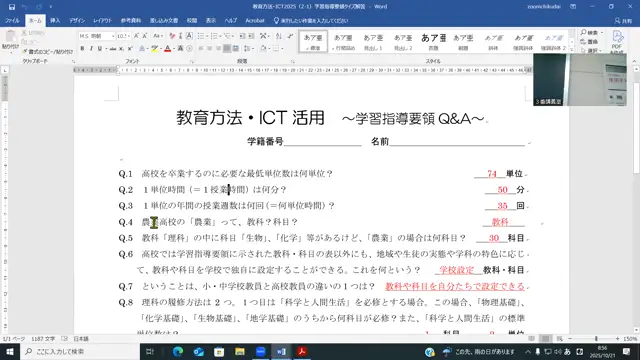Viewport: 640px width, 360px height.
Task: Click the Sort icon in paragraph group
Action: [279, 36]
